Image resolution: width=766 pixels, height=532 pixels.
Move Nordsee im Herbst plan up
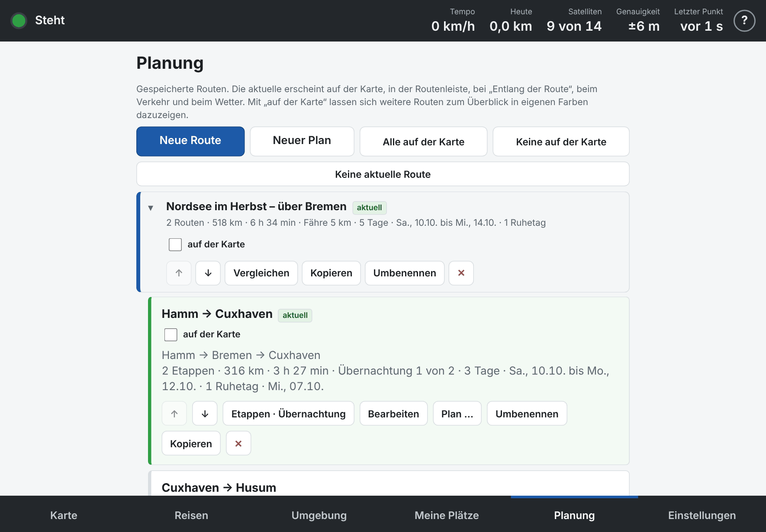(179, 273)
